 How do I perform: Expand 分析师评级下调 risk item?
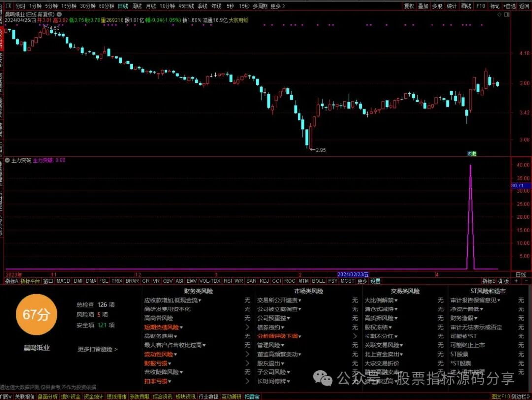pos(279,336)
